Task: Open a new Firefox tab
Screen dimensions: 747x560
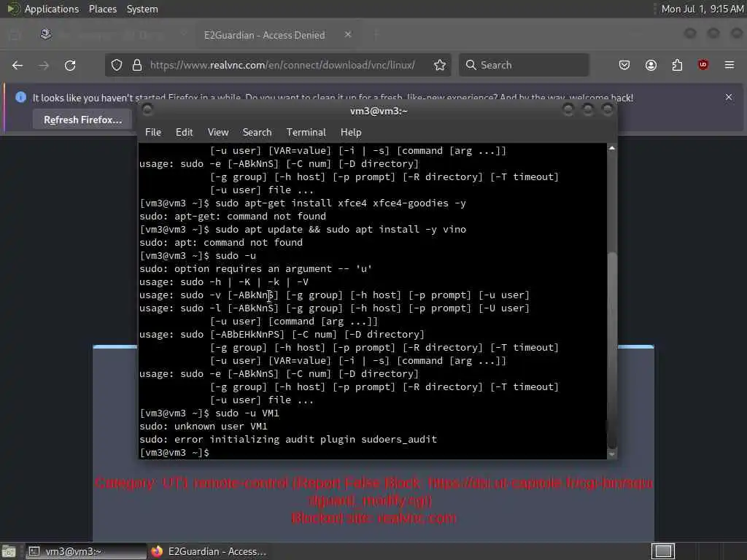Action: [376, 35]
